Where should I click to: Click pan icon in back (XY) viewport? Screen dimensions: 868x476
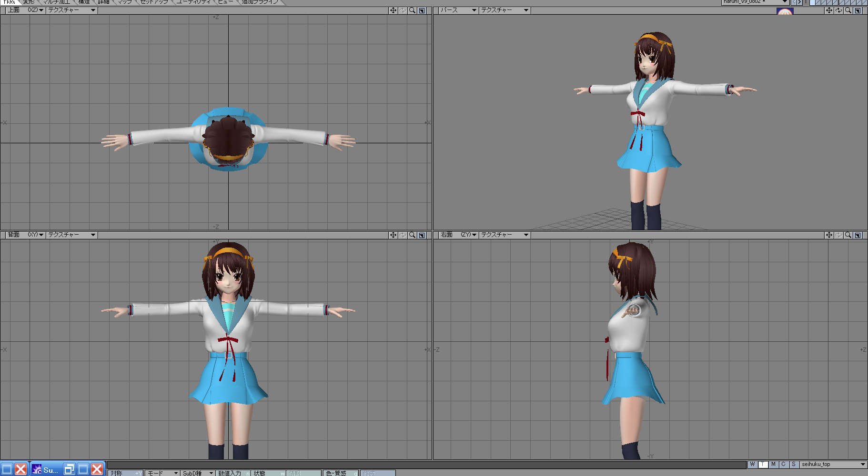pos(393,235)
